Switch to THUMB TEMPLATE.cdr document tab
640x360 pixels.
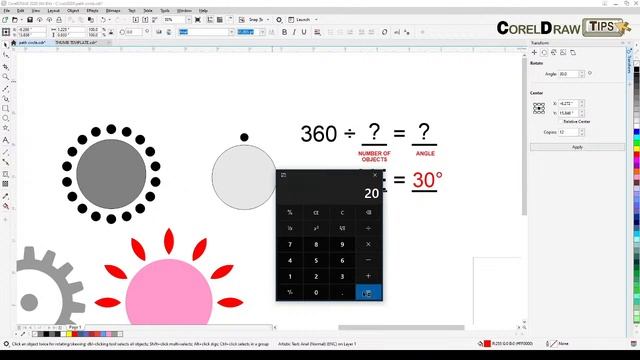click(x=76, y=42)
